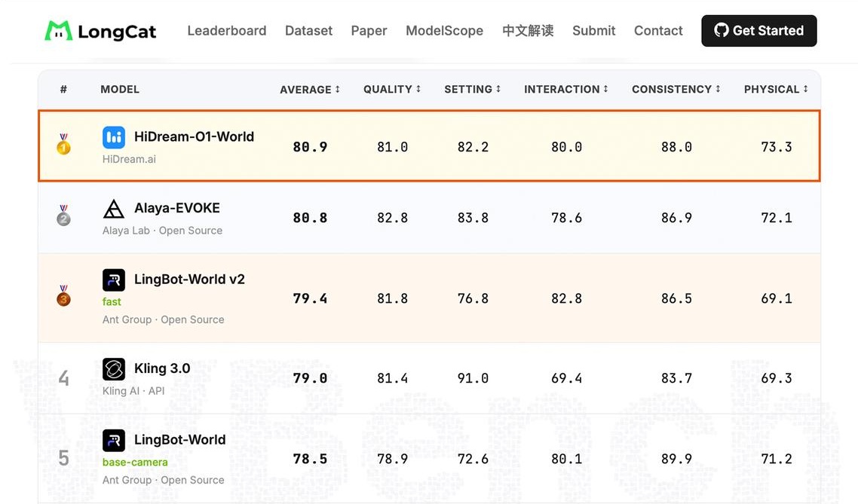
Task: Open the 中文解读 nav link
Action: coord(528,31)
